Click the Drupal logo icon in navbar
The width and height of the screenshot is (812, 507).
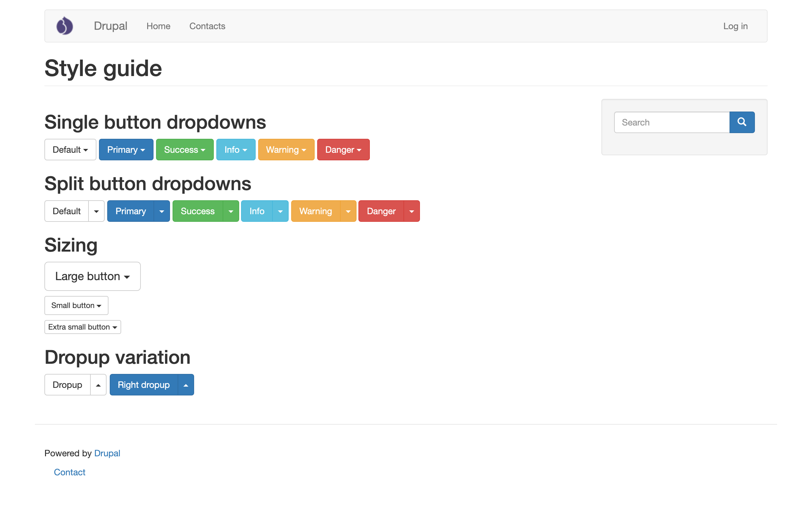point(65,26)
